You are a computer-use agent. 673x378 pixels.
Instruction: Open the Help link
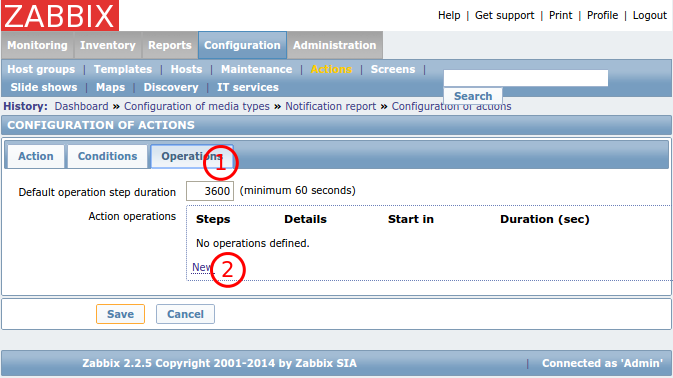pyautogui.click(x=449, y=15)
